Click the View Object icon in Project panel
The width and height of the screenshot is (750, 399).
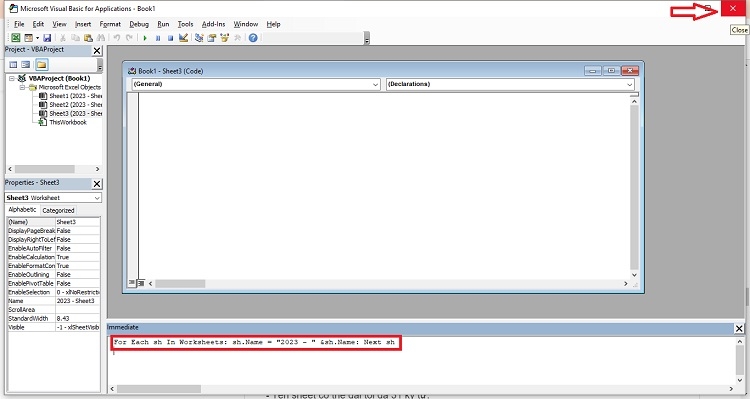[26, 65]
